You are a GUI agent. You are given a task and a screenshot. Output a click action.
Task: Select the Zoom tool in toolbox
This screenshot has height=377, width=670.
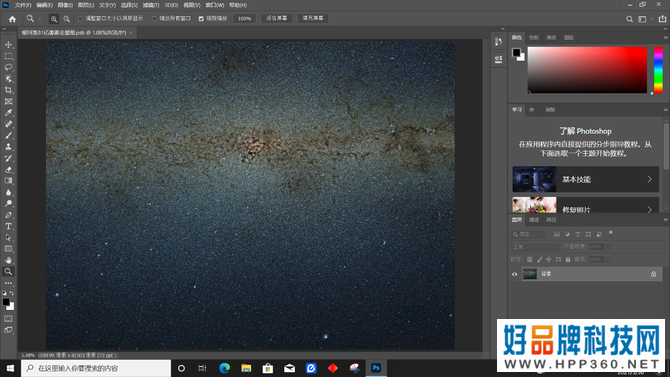tap(8, 271)
